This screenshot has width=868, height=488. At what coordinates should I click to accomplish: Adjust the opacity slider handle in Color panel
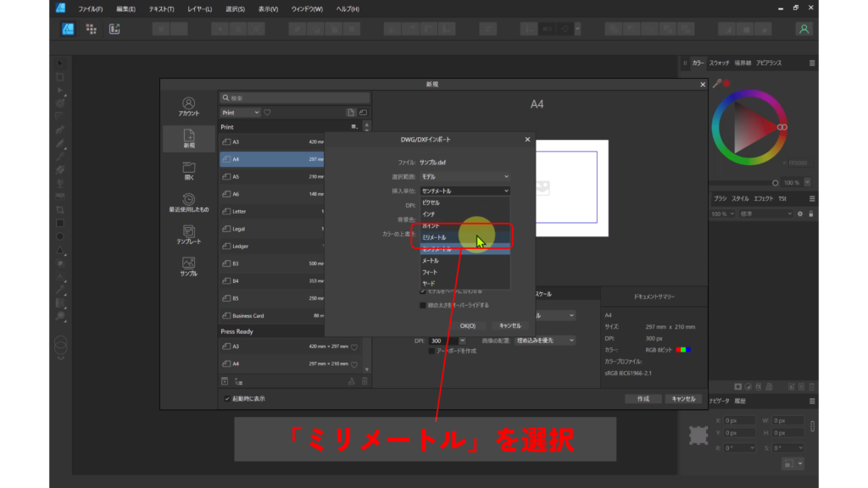coord(775,183)
